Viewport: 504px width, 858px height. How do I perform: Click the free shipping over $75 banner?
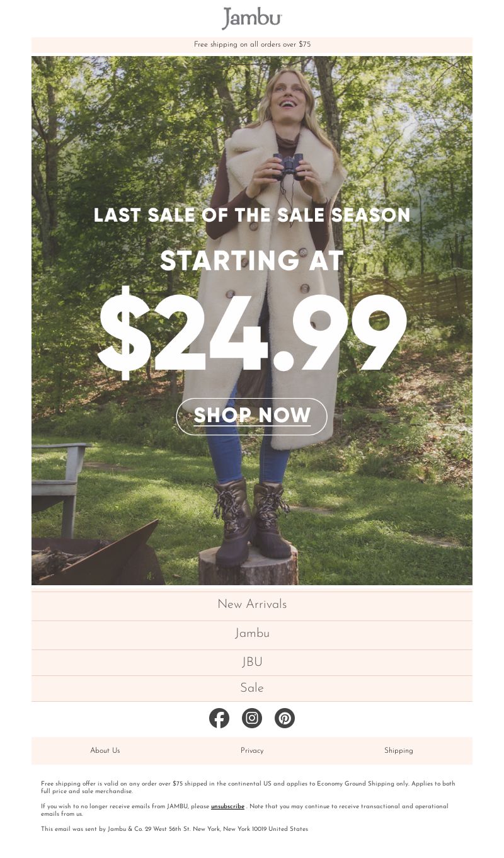252,45
